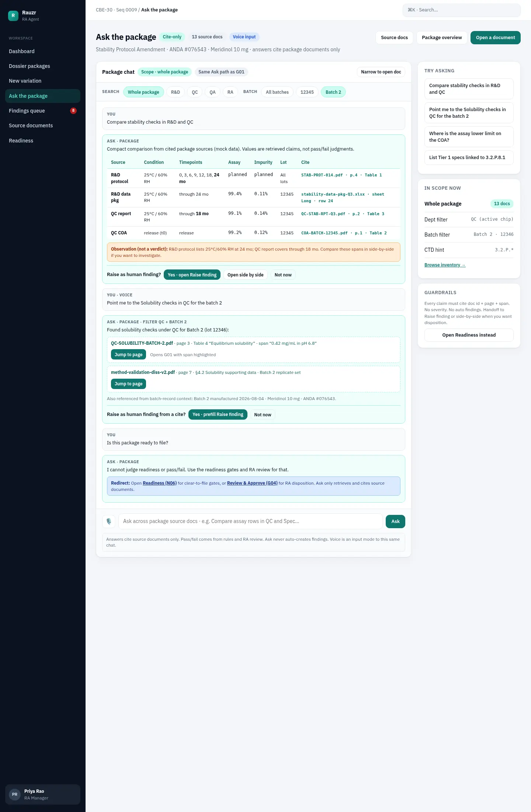
Task: Open the Findings queue page
Action: click(43, 111)
